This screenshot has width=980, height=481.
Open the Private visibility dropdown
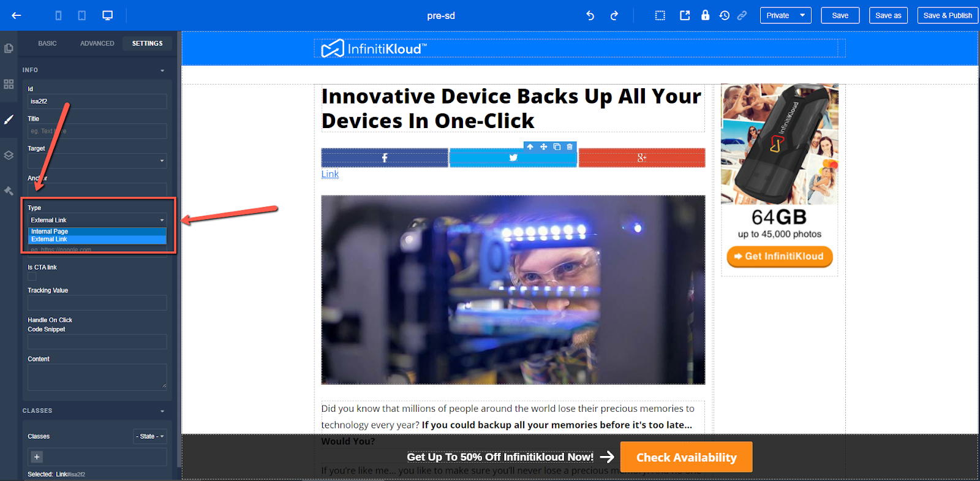785,15
